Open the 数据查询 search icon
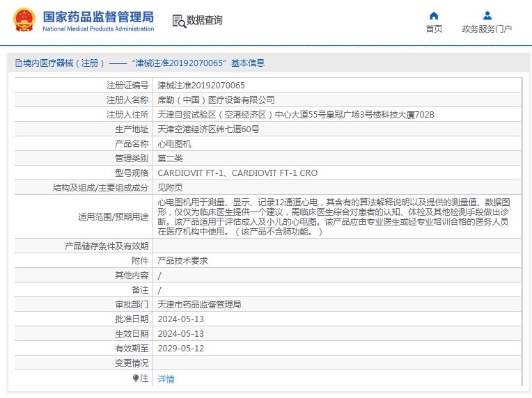 [179, 21]
